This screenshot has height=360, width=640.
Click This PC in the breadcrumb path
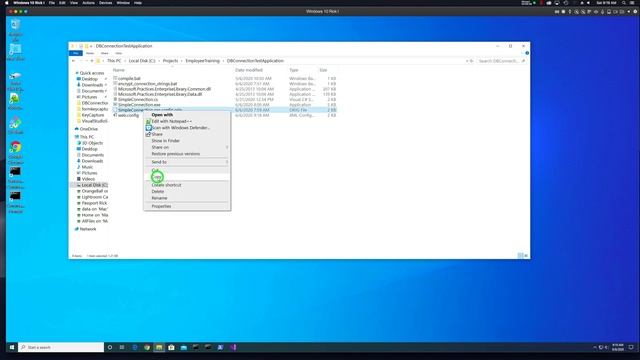[114, 61]
